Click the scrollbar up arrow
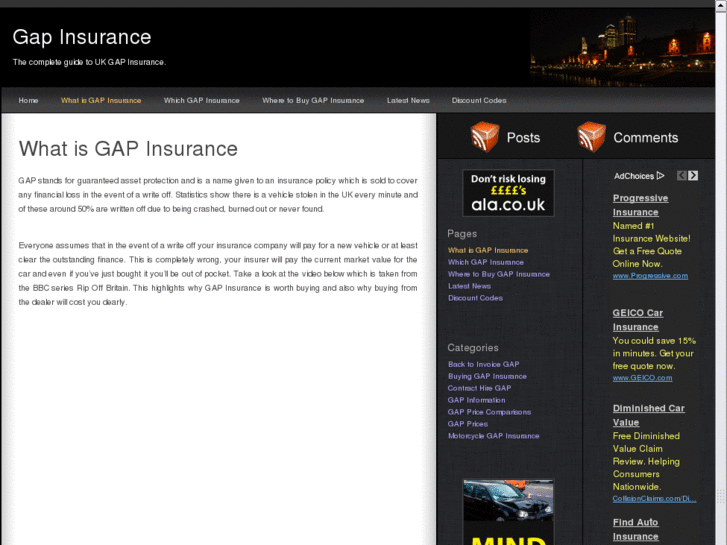Screen dimensions: 727x545 coord(721,4)
